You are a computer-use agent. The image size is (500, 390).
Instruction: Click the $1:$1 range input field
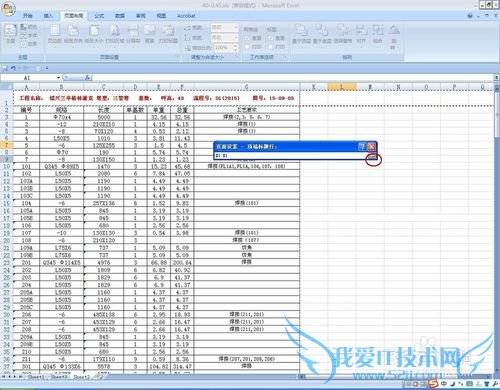coord(291,156)
